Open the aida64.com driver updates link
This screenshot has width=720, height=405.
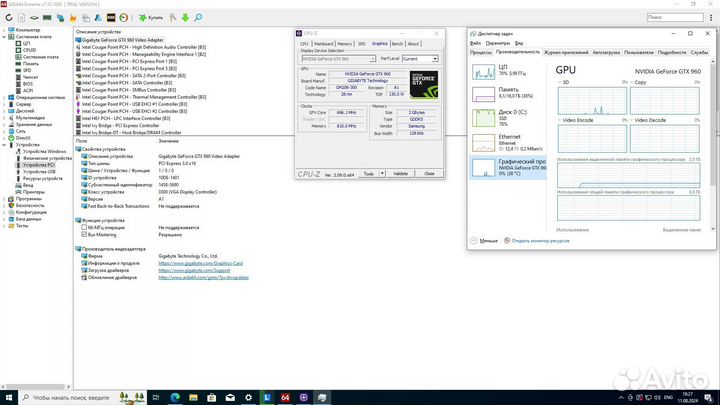click(x=203, y=277)
